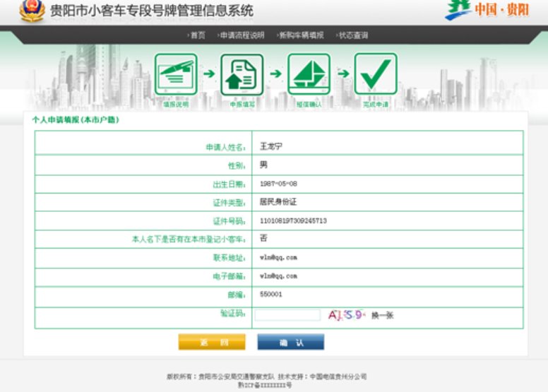Click the 本人名下是否有在本市登记小客车 label
The image size is (548, 392).
(x=189, y=239)
